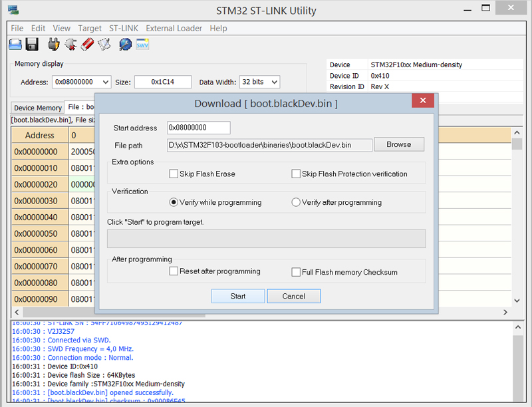This screenshot has height=407, width=532.
Task: Open the Target menu
Action: (x=90, y=29)
